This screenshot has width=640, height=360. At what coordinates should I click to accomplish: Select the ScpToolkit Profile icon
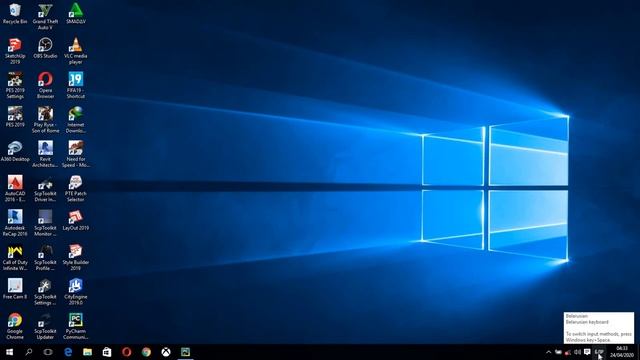click(x=45, y=257)
